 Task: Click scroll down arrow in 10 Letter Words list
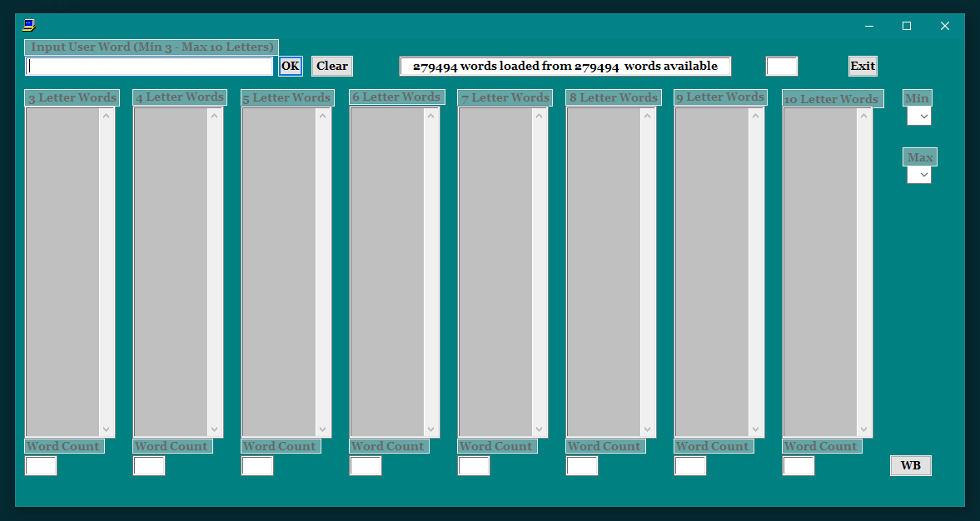pyautogui.click(x=863, y=429)
